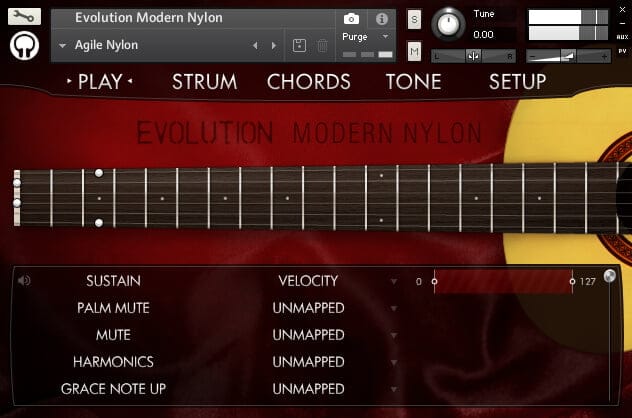632x418 pixels.
Task: Select the PALM MUTE articulation
Action: tap(113, 308)
